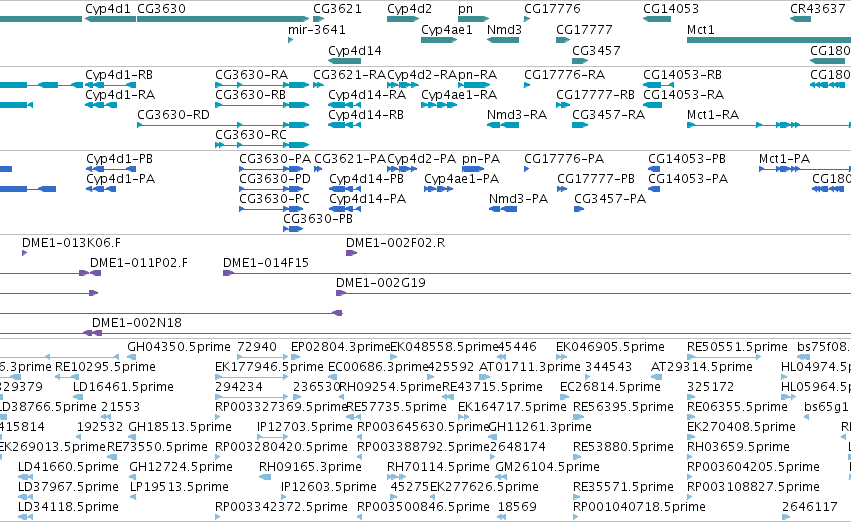
Task: Select the mir-3641 feature label
Action: [x=316, y=29]
